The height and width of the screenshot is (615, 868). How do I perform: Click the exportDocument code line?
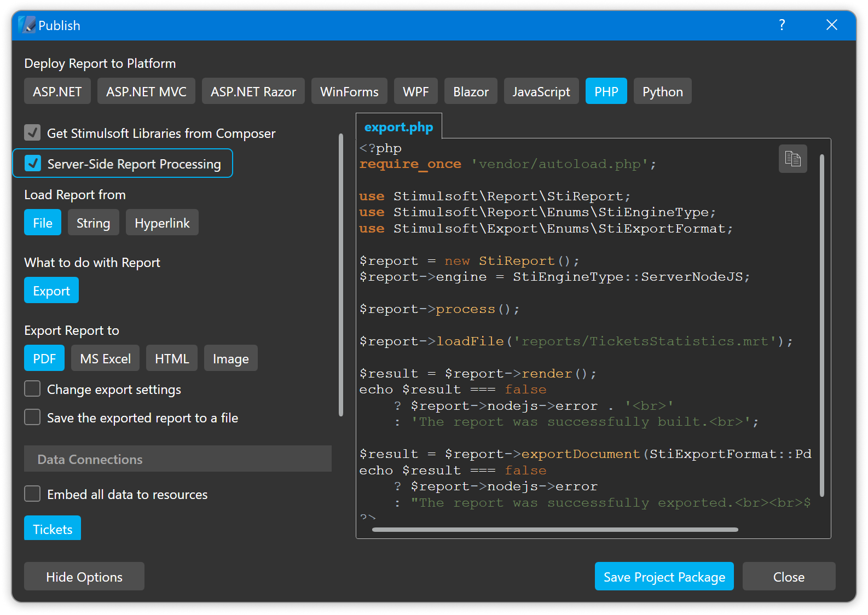tap(585, 454)
